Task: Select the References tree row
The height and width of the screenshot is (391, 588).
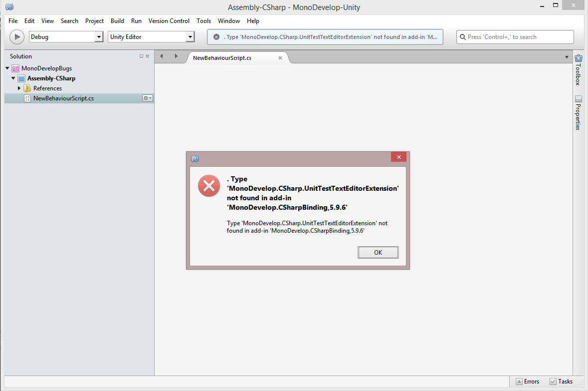Action: point(79,88)
